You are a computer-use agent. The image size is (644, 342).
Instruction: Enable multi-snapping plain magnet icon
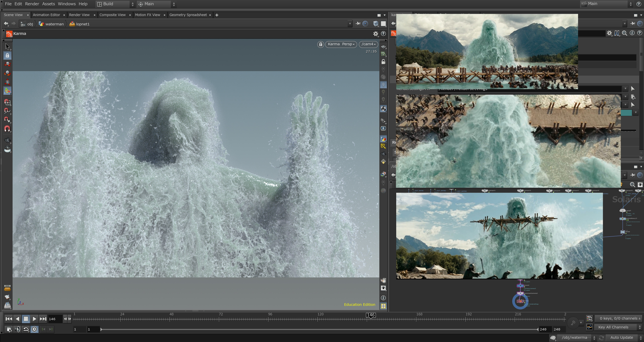pos(7,129)
